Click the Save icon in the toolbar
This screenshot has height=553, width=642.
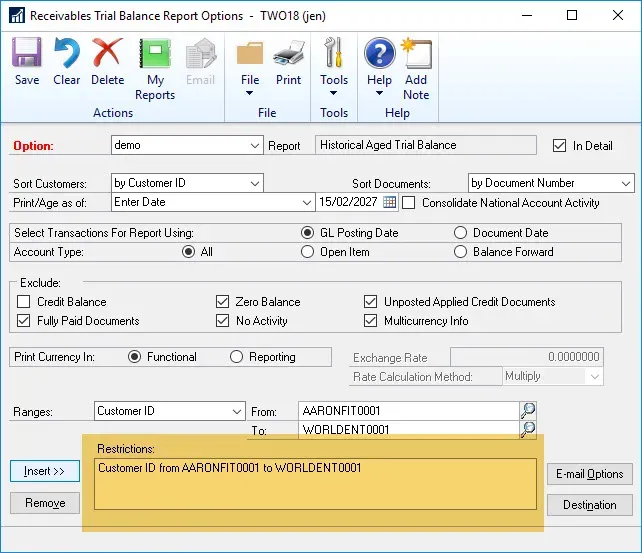point(27,62)
